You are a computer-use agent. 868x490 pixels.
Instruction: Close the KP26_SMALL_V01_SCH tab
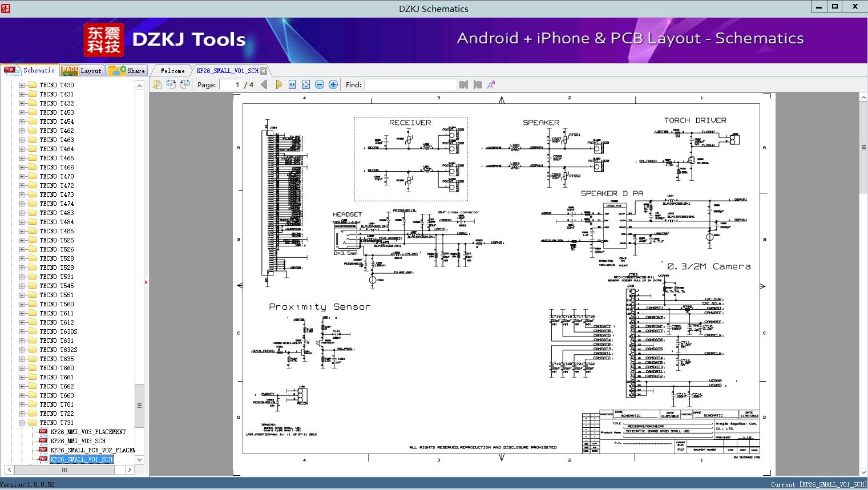coord(263,71)
